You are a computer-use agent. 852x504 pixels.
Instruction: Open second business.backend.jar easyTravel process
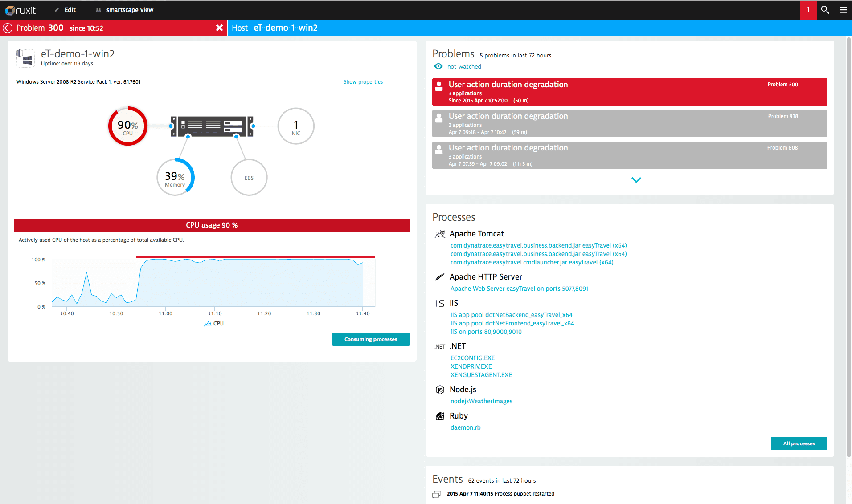(538, 254)
